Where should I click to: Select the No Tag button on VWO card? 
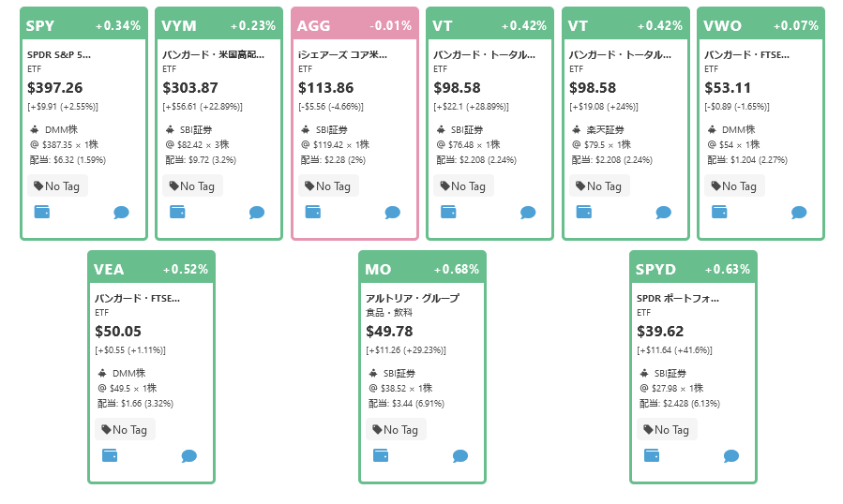(x=734, y=185)
